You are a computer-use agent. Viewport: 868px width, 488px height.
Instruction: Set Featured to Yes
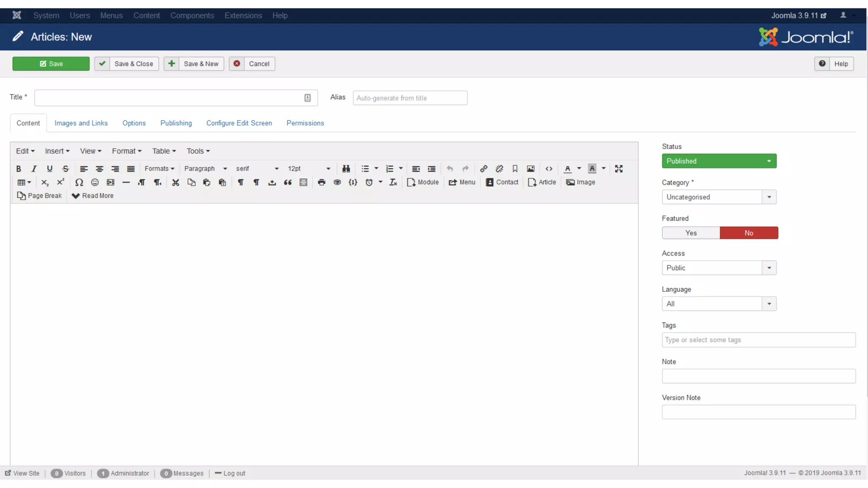(x=690, y=233)
